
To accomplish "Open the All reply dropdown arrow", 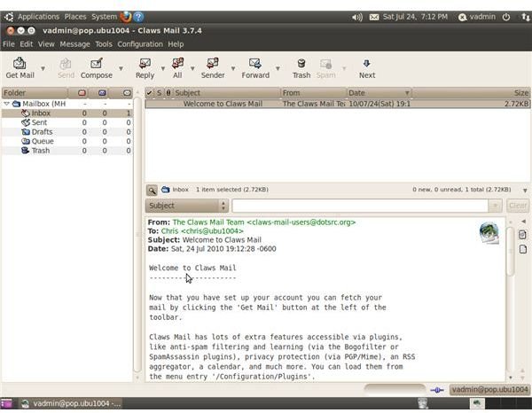I will (192, 68).
